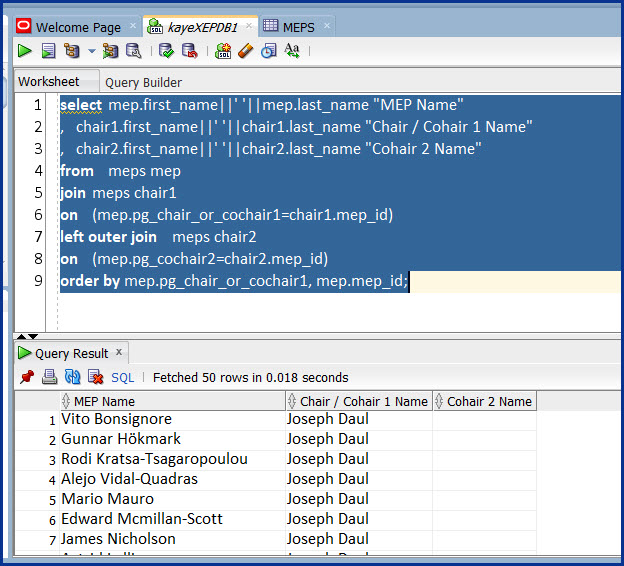This screenshot has width=624, height=566.
Task: Click the Rollback icon
Action: click(x=189, y=51)
